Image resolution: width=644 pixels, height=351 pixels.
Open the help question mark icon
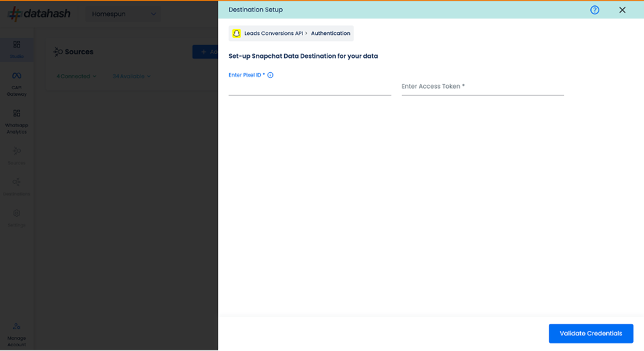pos(594,10)
